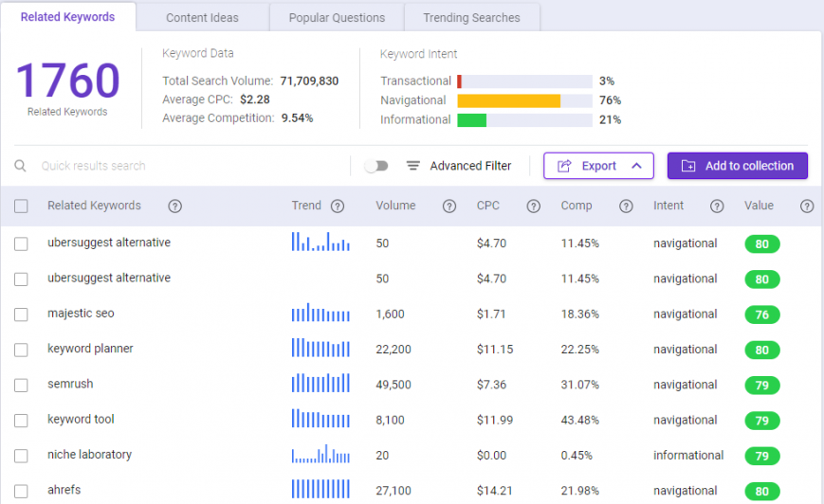View trend chart for keyword tool

click(320, 418)
